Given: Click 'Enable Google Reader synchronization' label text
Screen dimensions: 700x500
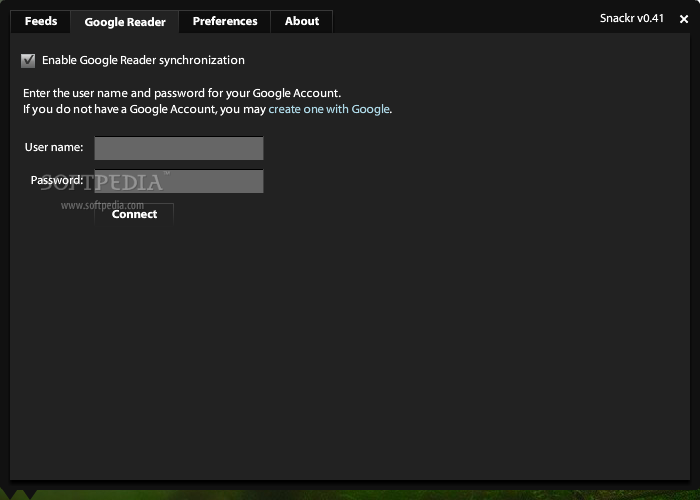Looking at the screenshot, I should pyautogui.click(x=143, y=60).
